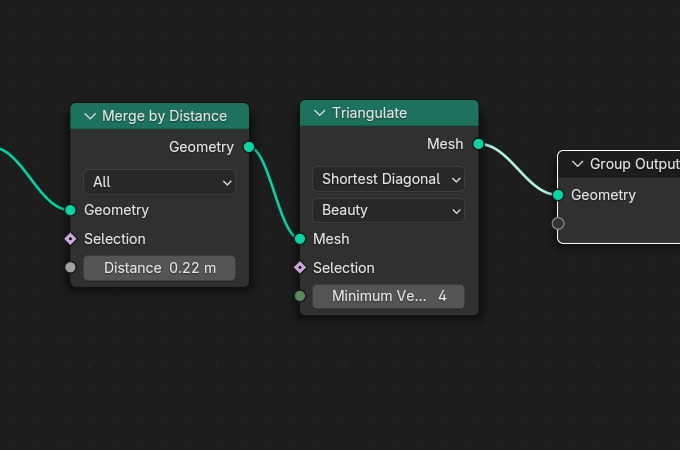Image resolution: width=680 pixels, height=450 pixels.
Task: Select link from Merge by Distance to Triangulate
Action: [x=275, y=193]
